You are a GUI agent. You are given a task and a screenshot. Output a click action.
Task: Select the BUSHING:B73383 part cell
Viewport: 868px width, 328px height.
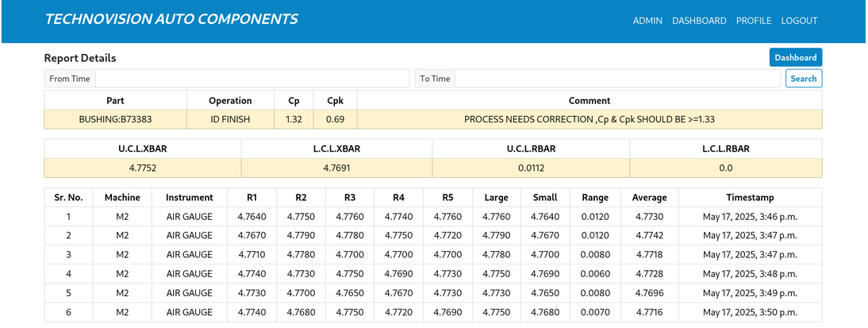pyautogui.click(x=115, y=119)
